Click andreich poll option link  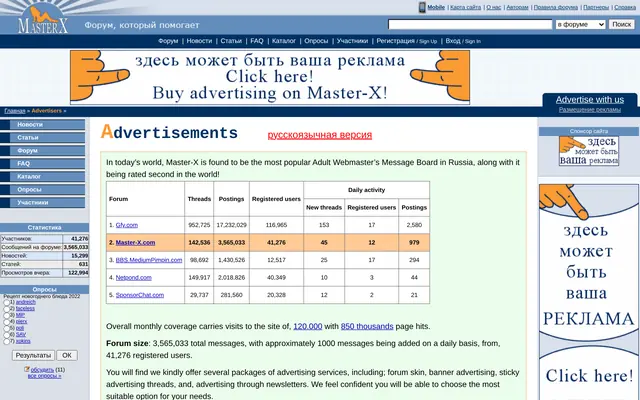[x=25, y=302]
